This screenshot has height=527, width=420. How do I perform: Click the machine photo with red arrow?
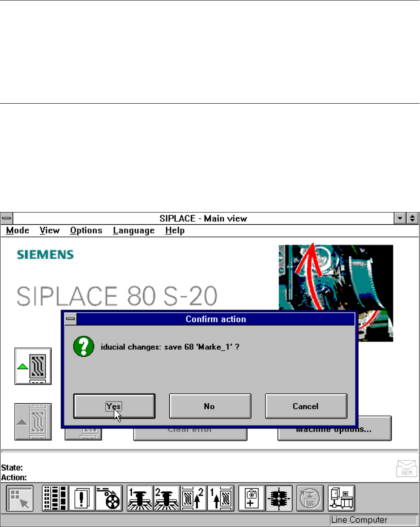tap(336, 277)
